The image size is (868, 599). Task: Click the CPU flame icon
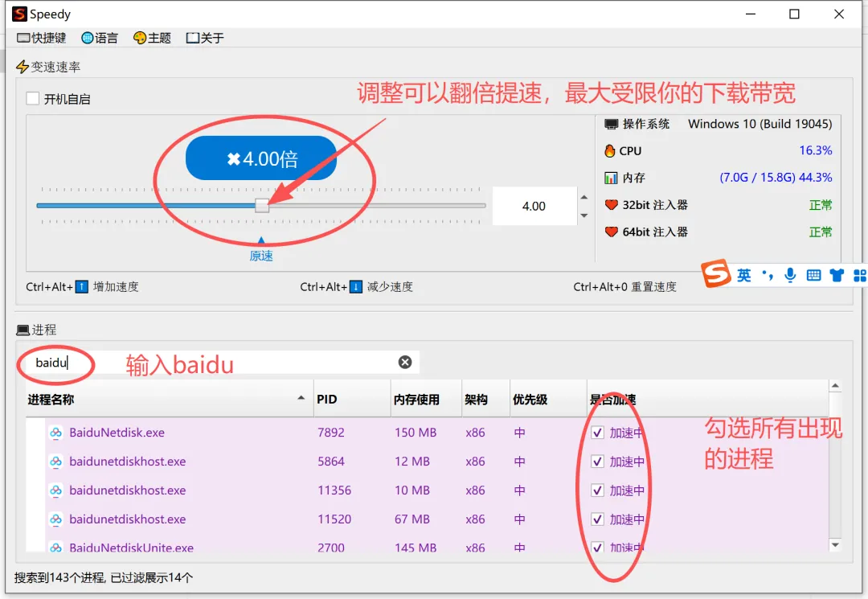(610, 150)
